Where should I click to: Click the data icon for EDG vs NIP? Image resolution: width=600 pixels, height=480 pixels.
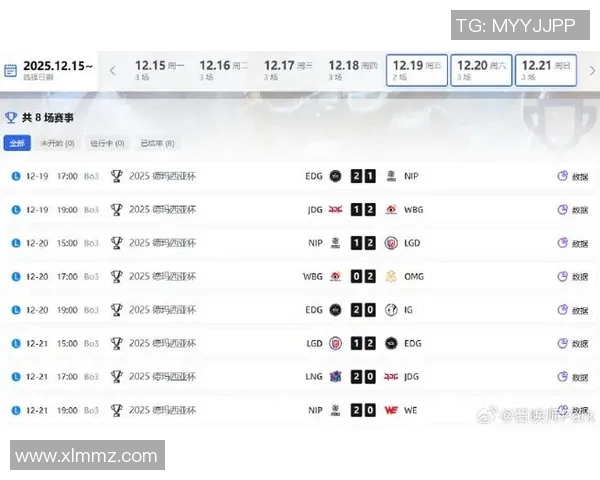[562, 176]
